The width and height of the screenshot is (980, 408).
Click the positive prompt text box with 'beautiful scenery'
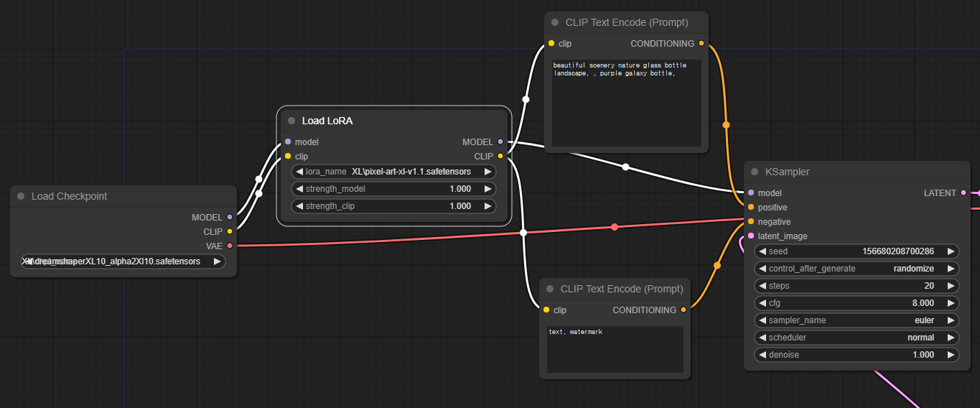coord(626,103)
